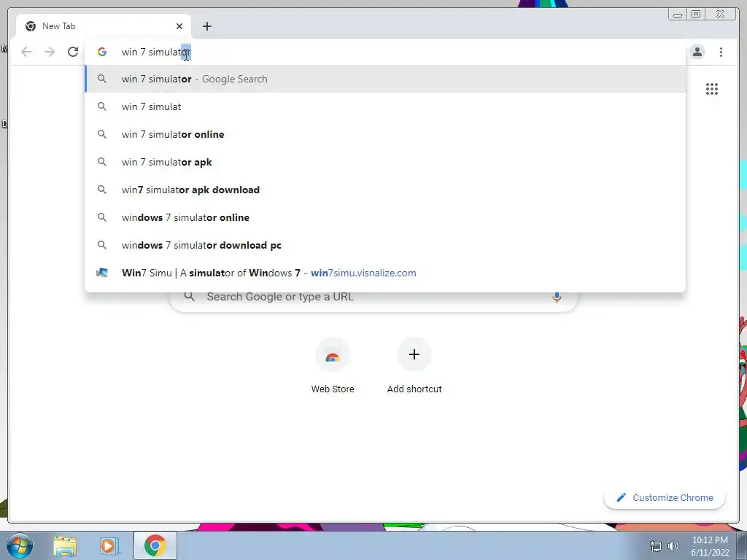Choose suggestion 'windows 7 simulator download pc'
Screen dimensions: 747x560
(x=385, y=245)
